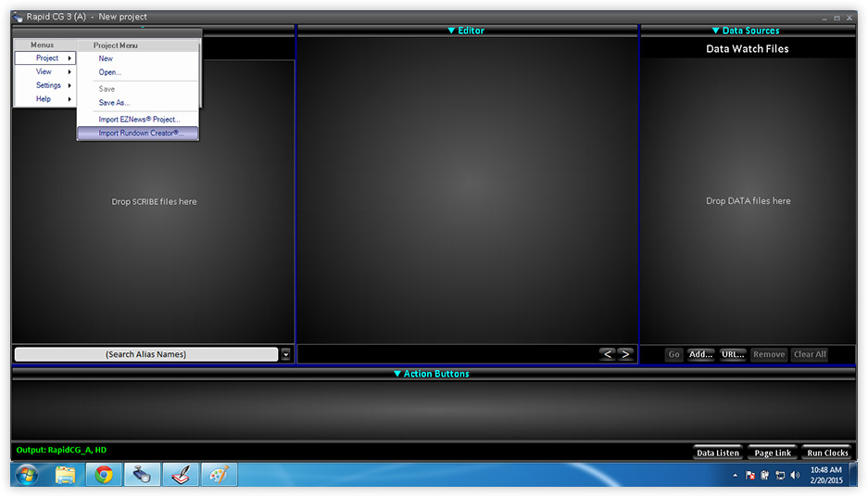
Task: Open the Scribe pen-and-book taskbar app
Action: [x=181, y=475]
